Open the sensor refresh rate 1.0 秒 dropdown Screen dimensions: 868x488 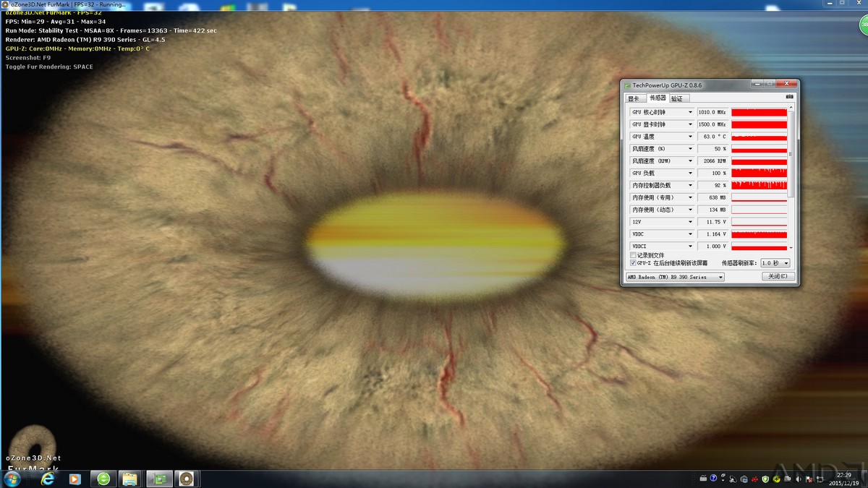point(775,263)
